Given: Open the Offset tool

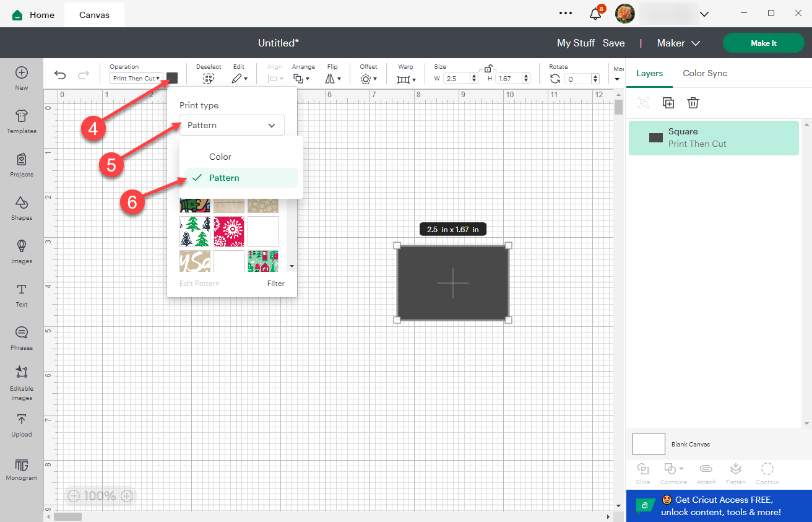Looking at the screenshot, I should pyautogui.click(x=368, y=78).
